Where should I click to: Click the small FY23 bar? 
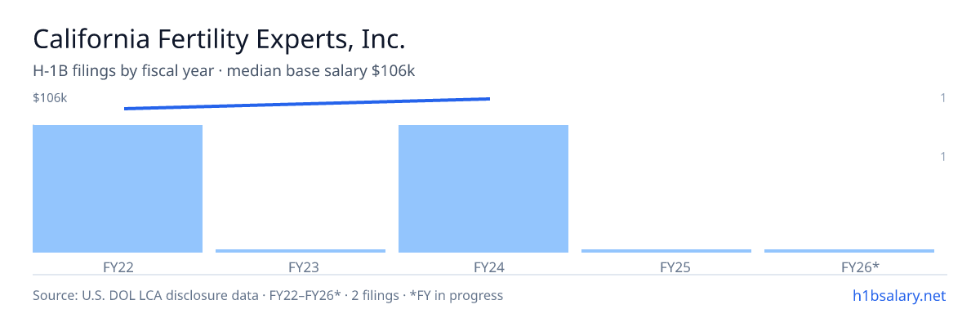(x=301, y=251)
